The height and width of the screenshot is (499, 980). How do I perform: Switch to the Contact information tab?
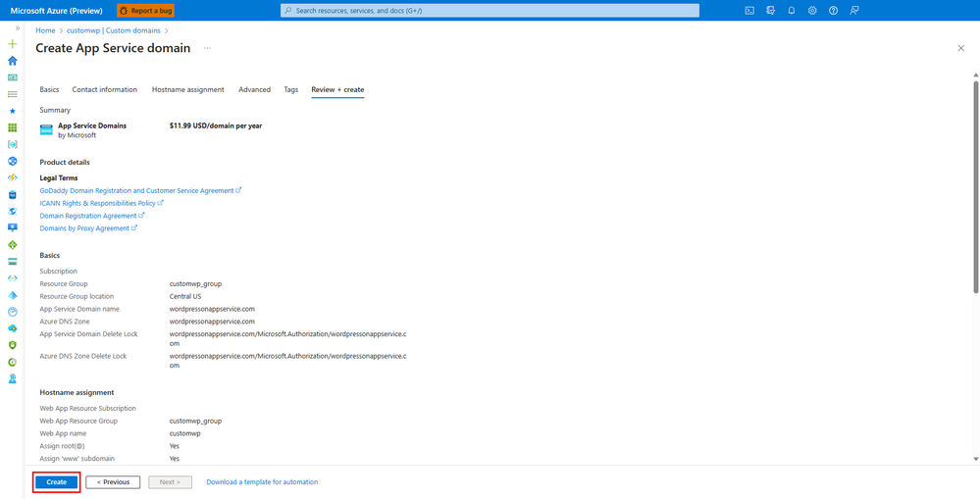(x=104, y=89)
